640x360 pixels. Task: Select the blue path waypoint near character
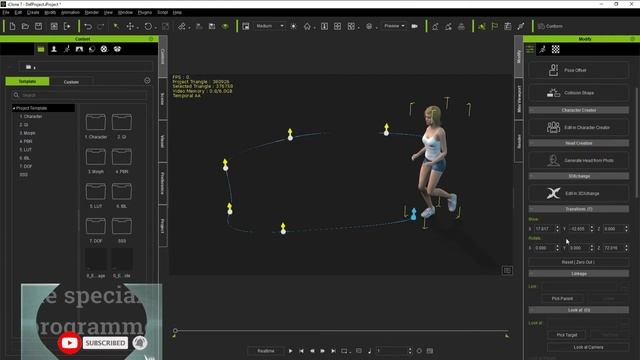(x=413, y=213)
